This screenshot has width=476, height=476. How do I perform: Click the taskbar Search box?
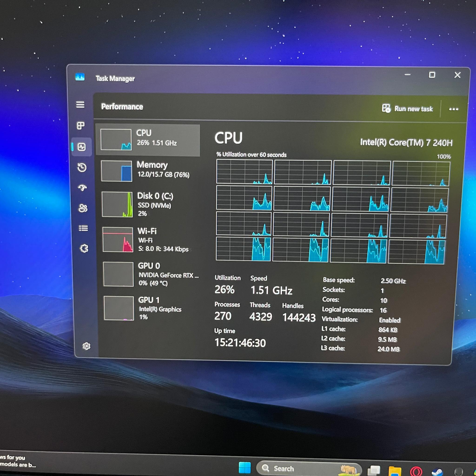(x=309, y=468)
